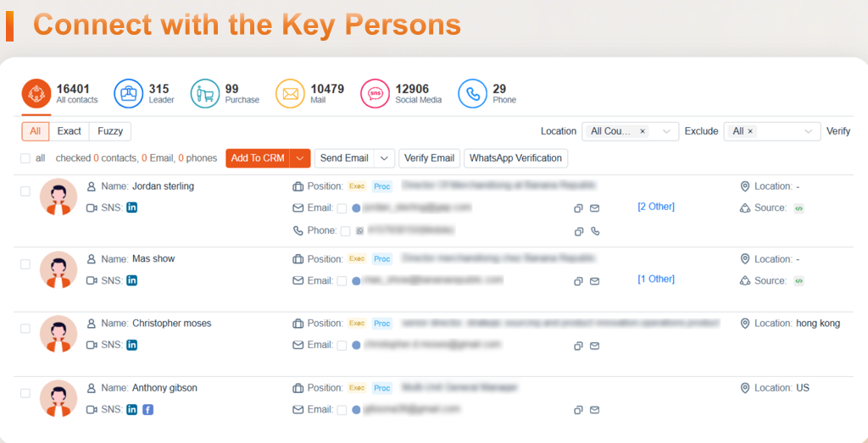Switch to the Exact match tab
Image resolution: width=868 pixels, height=443 pixels.
tap(70, 131)
